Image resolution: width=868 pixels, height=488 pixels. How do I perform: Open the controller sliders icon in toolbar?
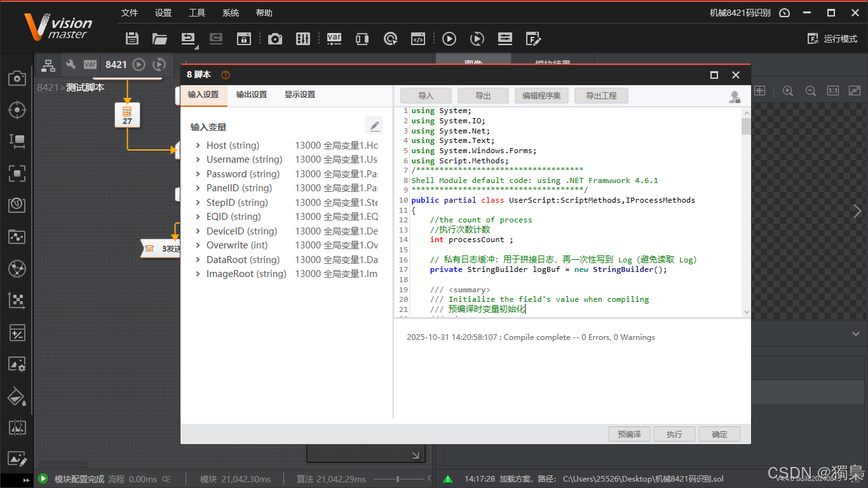[303, 39]
